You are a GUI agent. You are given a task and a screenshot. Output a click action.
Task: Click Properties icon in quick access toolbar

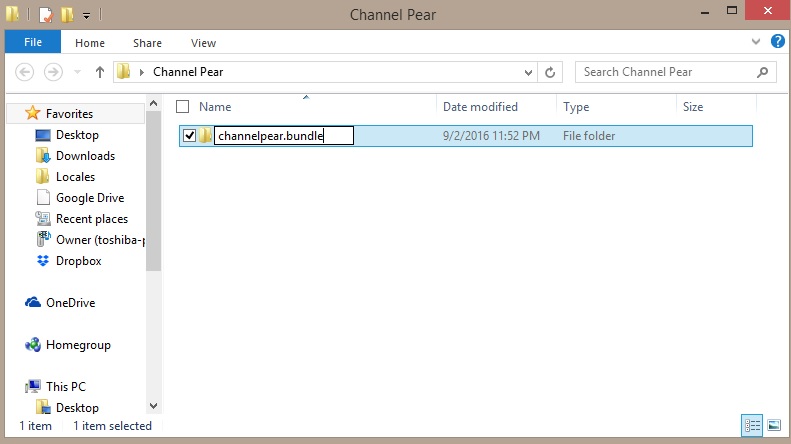[x=46, y=15]
